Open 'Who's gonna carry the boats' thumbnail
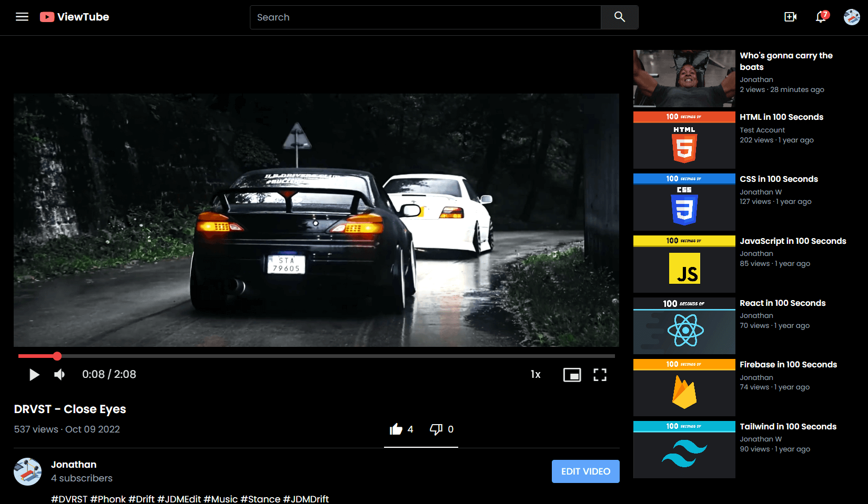This screenshot has height=504, width=868. pos(684,78)
